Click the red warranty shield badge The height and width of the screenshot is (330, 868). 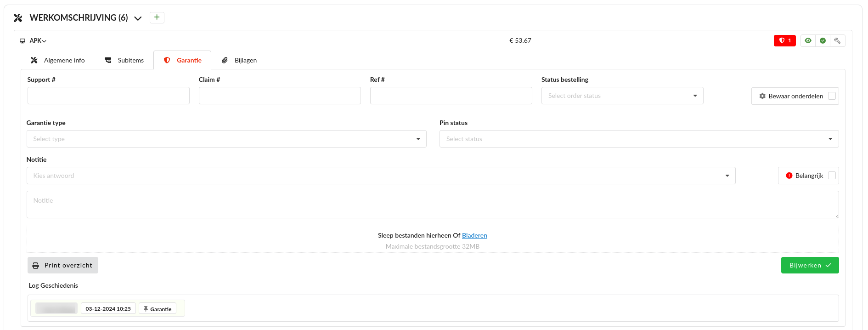click(x=784, y=40)
